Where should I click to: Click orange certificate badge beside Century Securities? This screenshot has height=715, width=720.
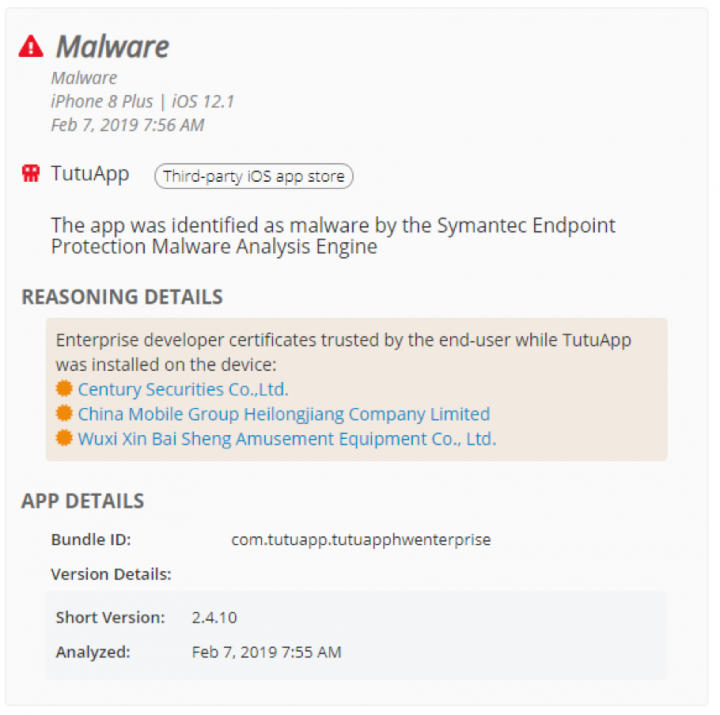click(x=64, y=388)
